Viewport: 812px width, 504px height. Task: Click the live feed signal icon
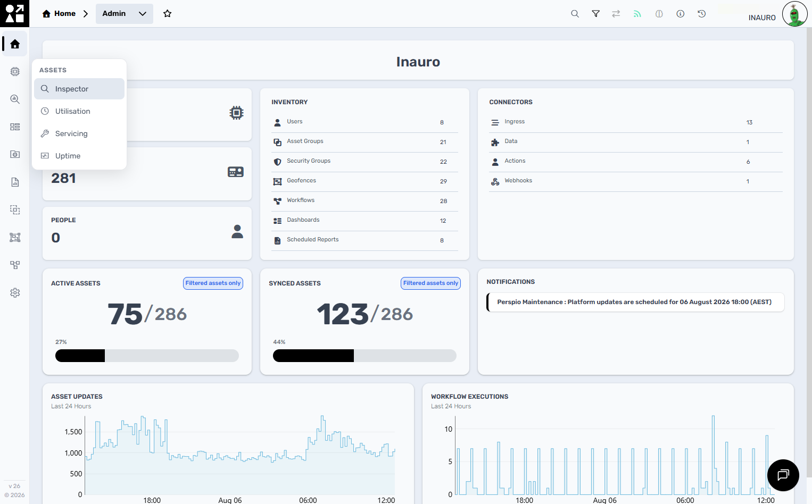click(637, 14)
